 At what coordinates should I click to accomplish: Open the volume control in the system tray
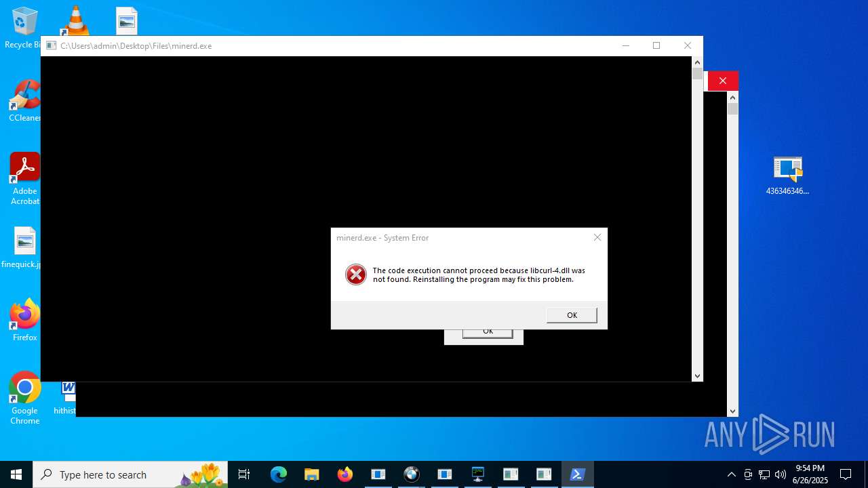click(x=781, y=474)
